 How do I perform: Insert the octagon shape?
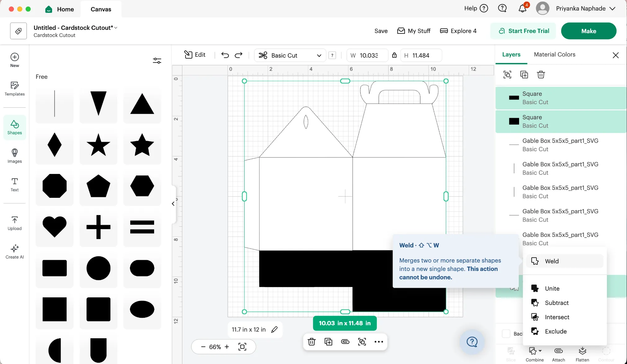(x=55, y=186)
